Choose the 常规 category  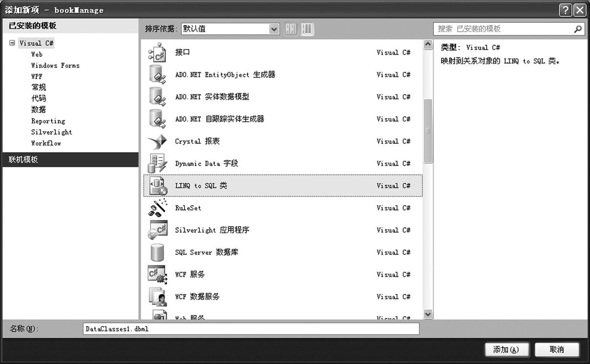(39, 87)
